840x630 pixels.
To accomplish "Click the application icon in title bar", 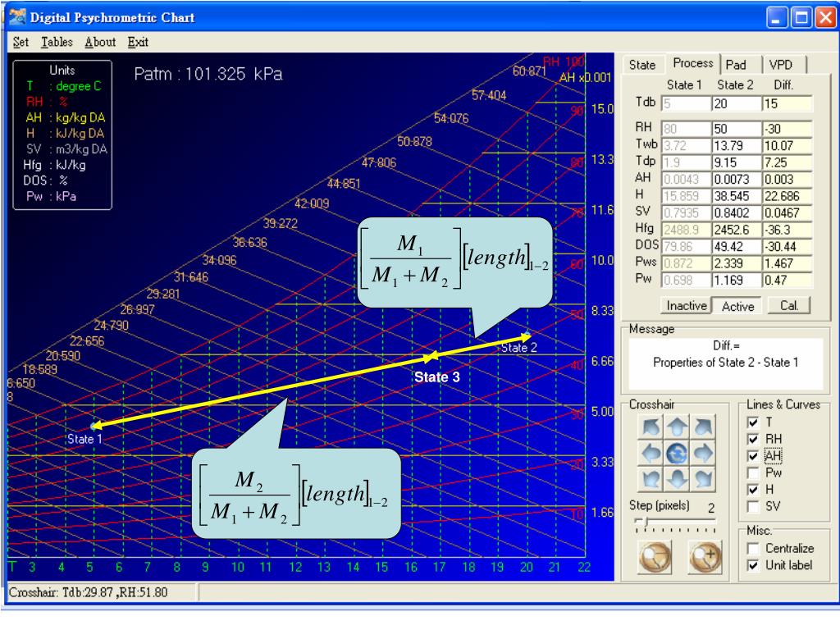I will click(17, 17).
